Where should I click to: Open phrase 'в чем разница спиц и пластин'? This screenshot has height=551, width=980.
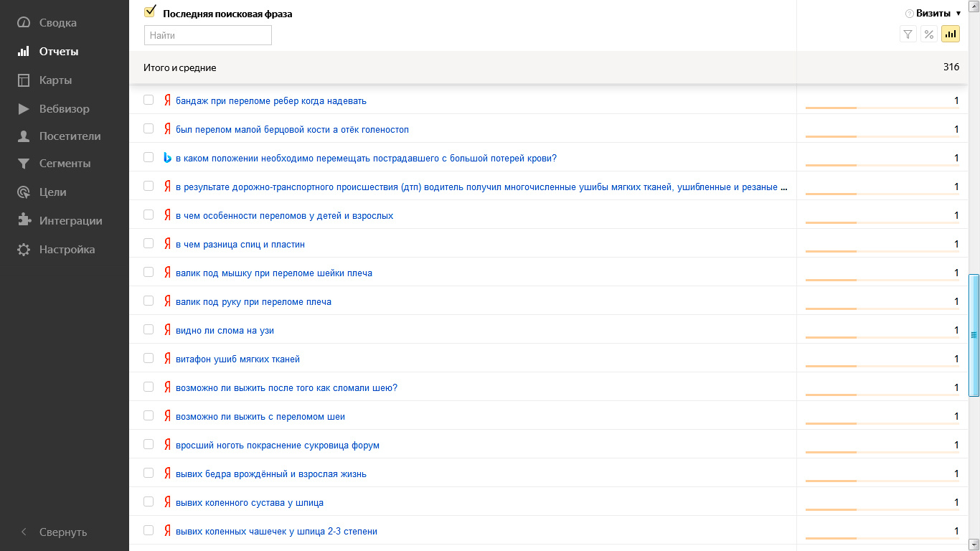coord(240,245)
